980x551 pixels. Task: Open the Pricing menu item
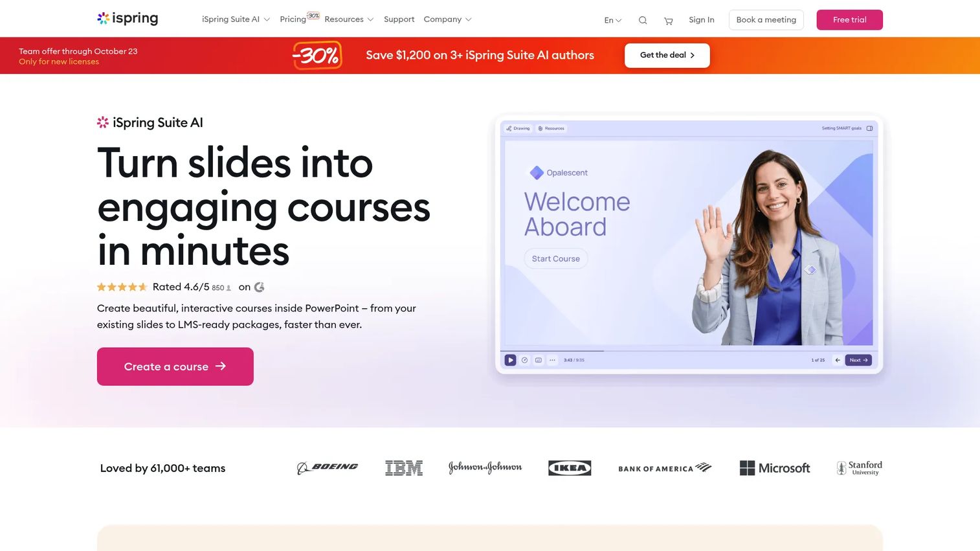[x=293, y=19]
